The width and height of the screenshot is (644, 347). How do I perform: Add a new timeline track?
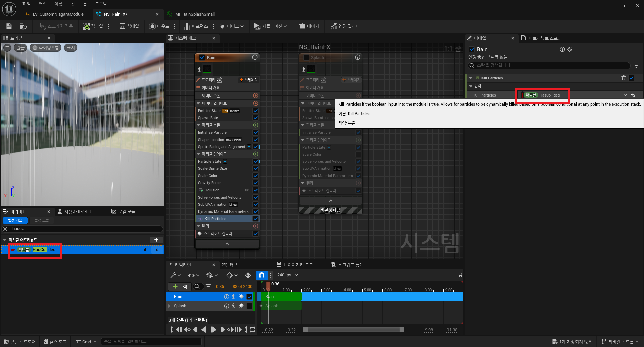point(180,286)
